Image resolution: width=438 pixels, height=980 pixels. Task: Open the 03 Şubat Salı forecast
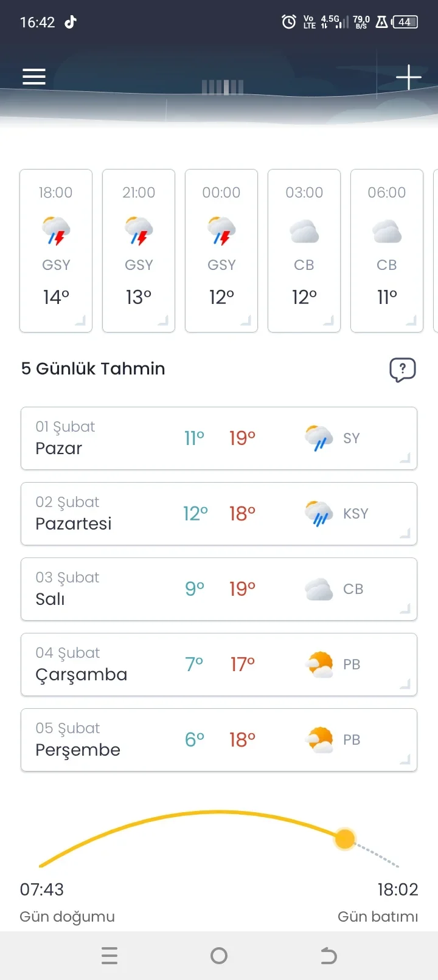click(219, 589)
